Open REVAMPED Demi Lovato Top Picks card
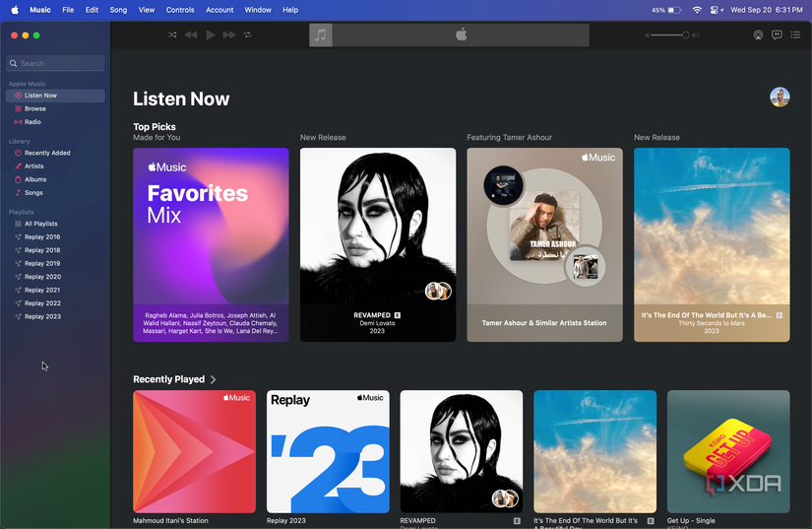The width and height of the screenshot is (812, 529). (378, 244)
